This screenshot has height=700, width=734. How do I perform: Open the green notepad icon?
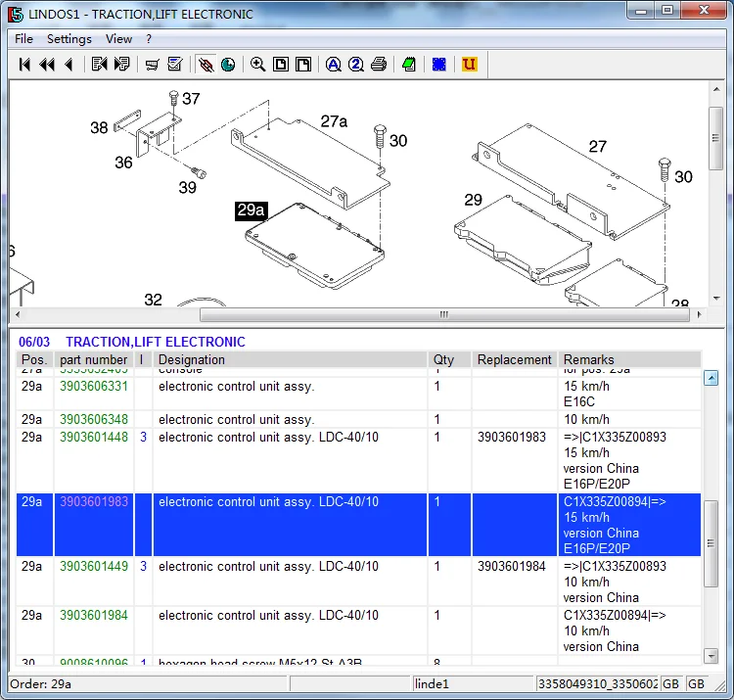point(409,65)
